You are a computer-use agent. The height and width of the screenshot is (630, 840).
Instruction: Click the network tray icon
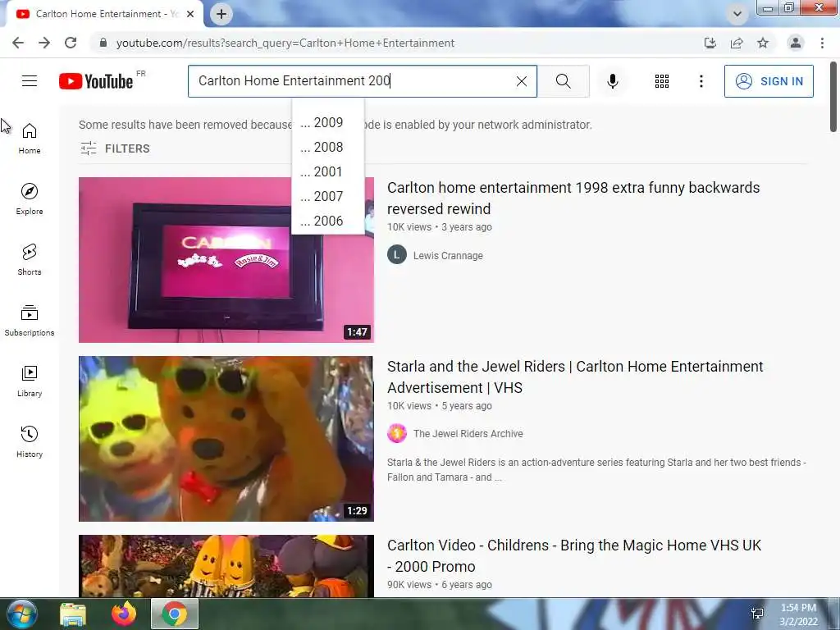click(757, 614)
